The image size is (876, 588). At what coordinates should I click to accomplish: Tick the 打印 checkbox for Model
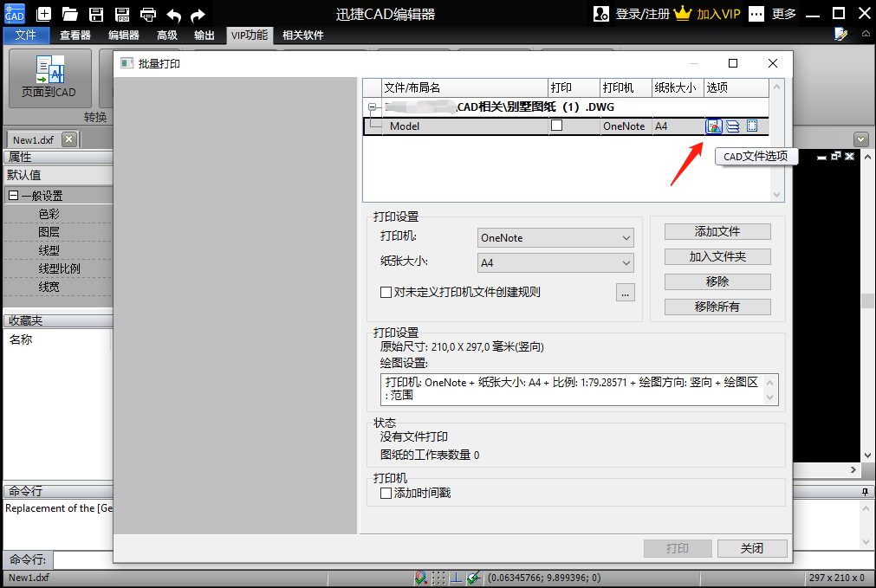[556, 126]
